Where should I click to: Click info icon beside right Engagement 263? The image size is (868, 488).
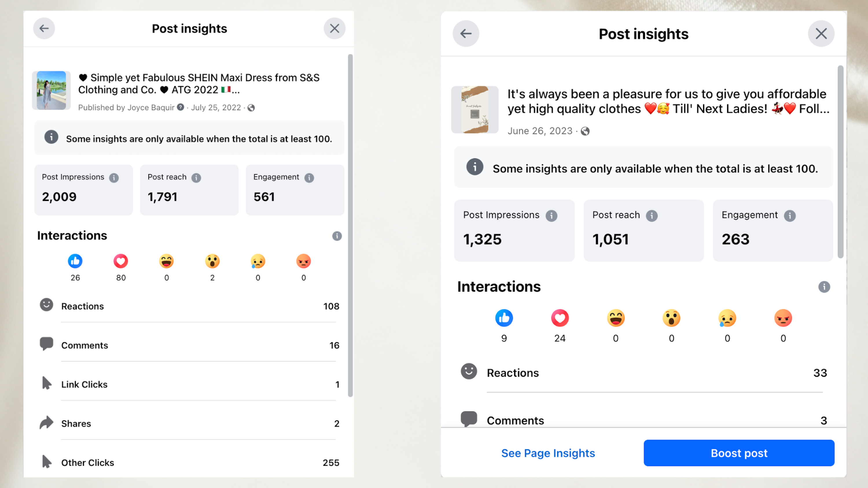790,216
